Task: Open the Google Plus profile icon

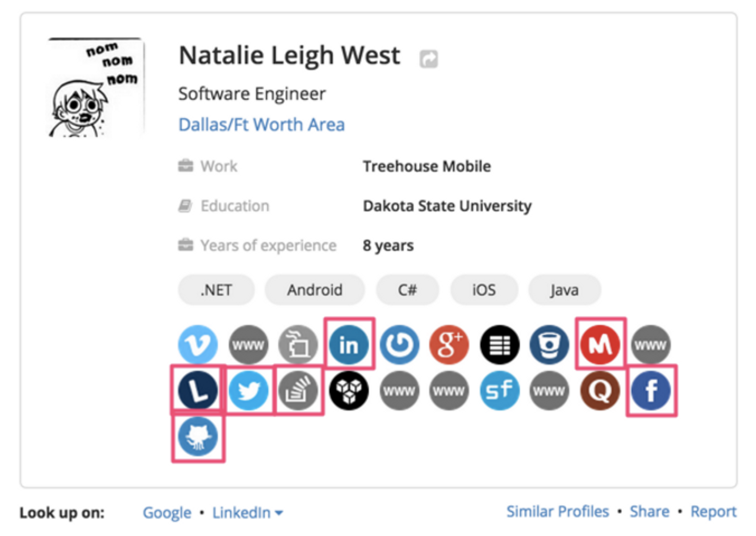Action: coord(449,344)
